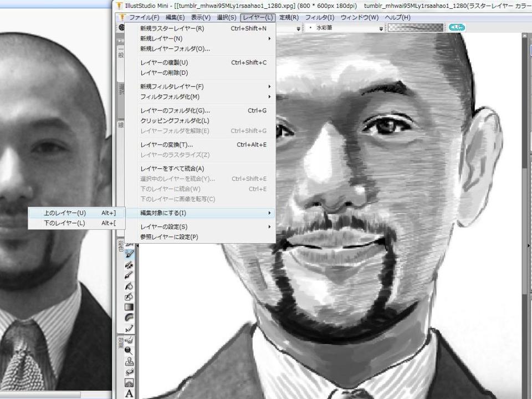Choose レイヤーをすべて統合(A) entry
This screenshot has height=399, width=532.
(200, 168)
